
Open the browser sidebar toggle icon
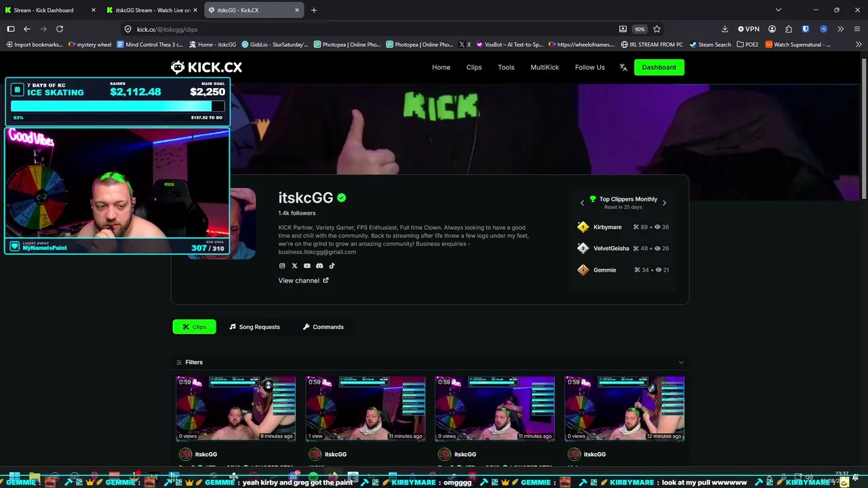pyautogui.click(x=11, y=29)
